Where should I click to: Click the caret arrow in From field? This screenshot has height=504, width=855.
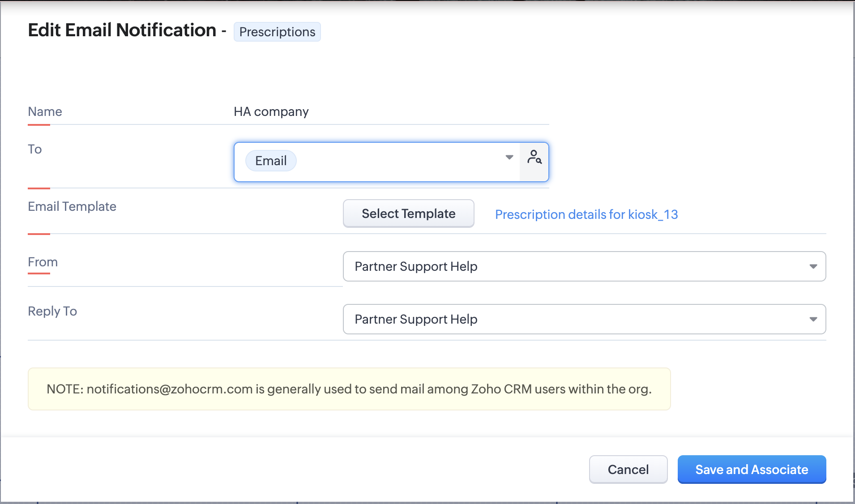pos(813,267)
